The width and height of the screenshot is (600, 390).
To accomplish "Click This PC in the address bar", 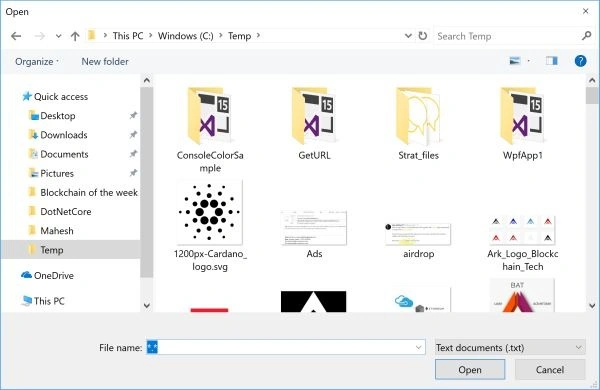I will 128,36.
